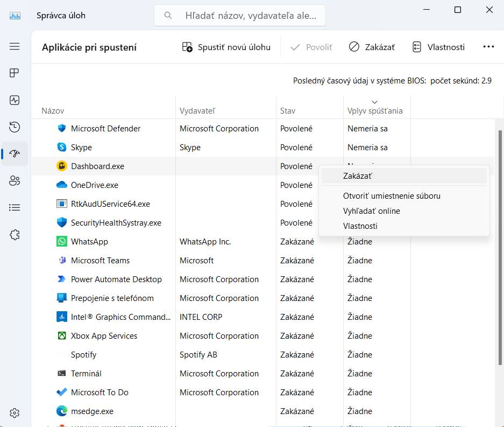Screen dimensions: 504x427
Task: Open the App history icon in sidebar
Action: [x=15, y=127]
